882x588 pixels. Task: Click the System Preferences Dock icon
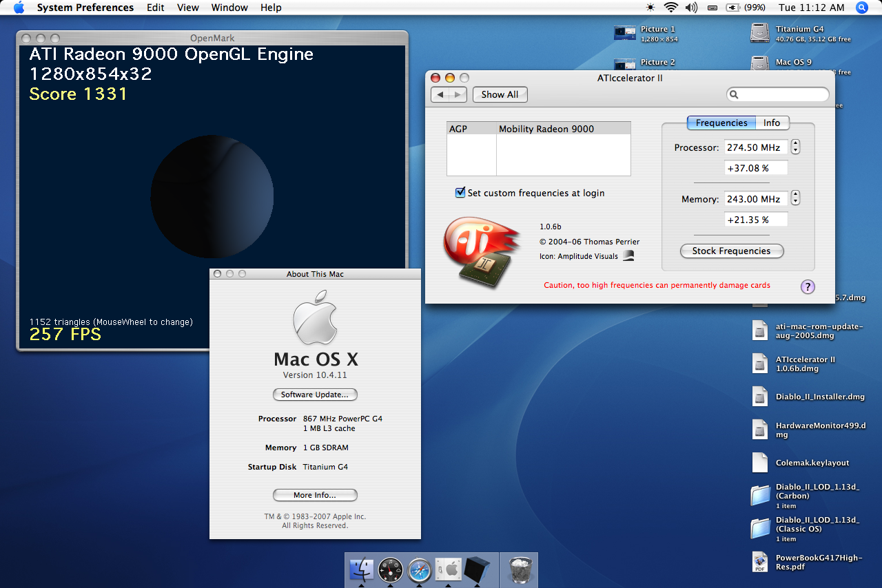[449, 570]
